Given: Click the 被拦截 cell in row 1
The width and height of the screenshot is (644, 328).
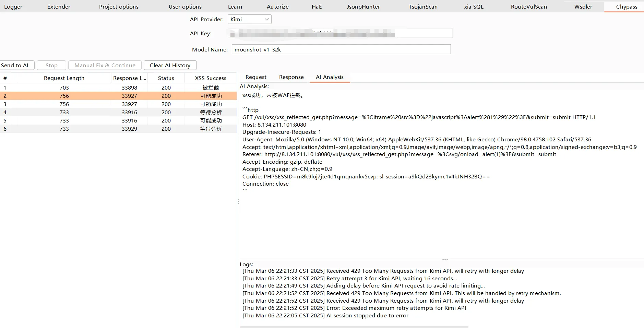Looking at the screenshot, I should (211, 87).
